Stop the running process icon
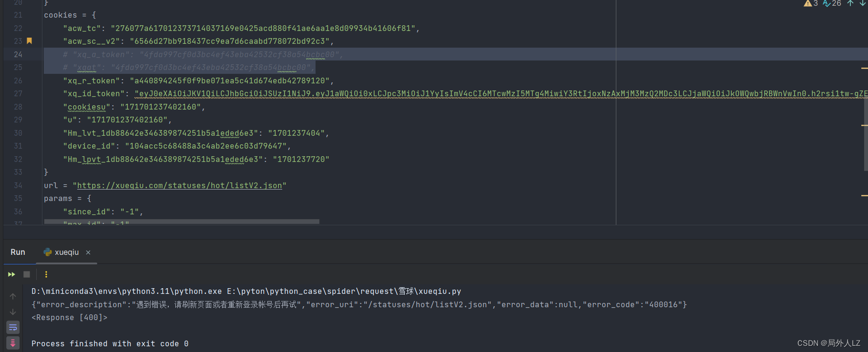The image size is (868, 352). [x=27, y=274]
